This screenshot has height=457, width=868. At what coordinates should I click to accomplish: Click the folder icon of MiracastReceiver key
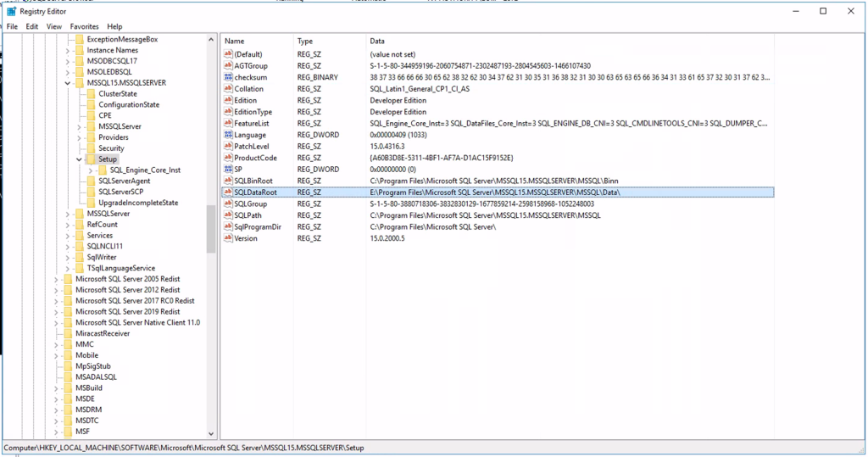(x=68, y=333)
